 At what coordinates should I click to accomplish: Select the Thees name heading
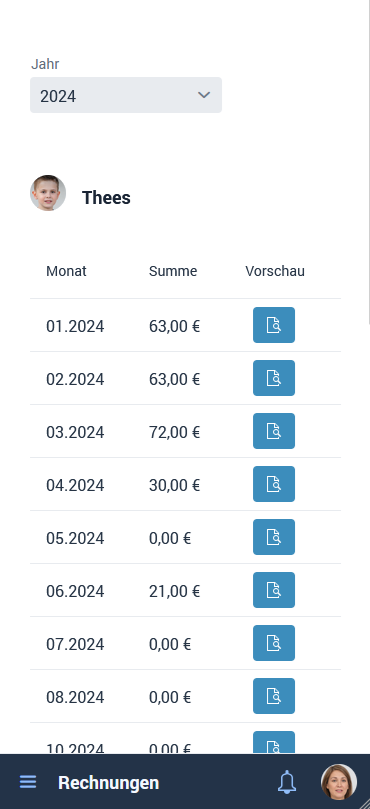click(106, 198)
